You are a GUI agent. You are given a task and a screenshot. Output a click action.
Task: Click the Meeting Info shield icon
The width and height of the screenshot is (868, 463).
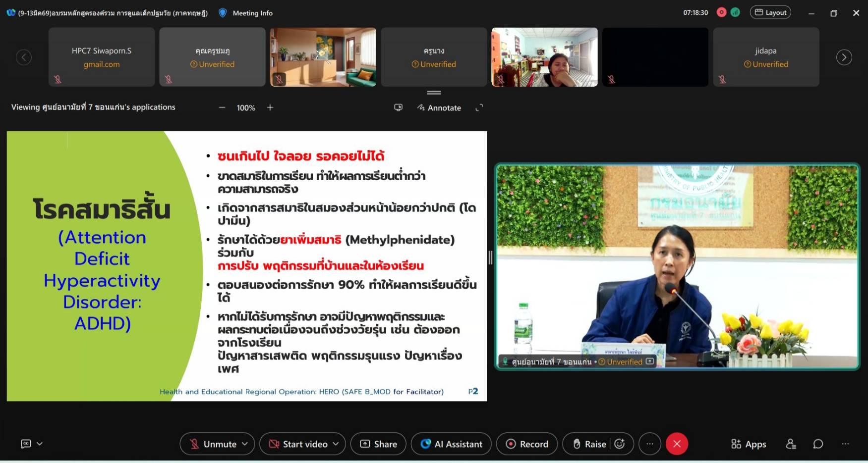click(223, 13)
